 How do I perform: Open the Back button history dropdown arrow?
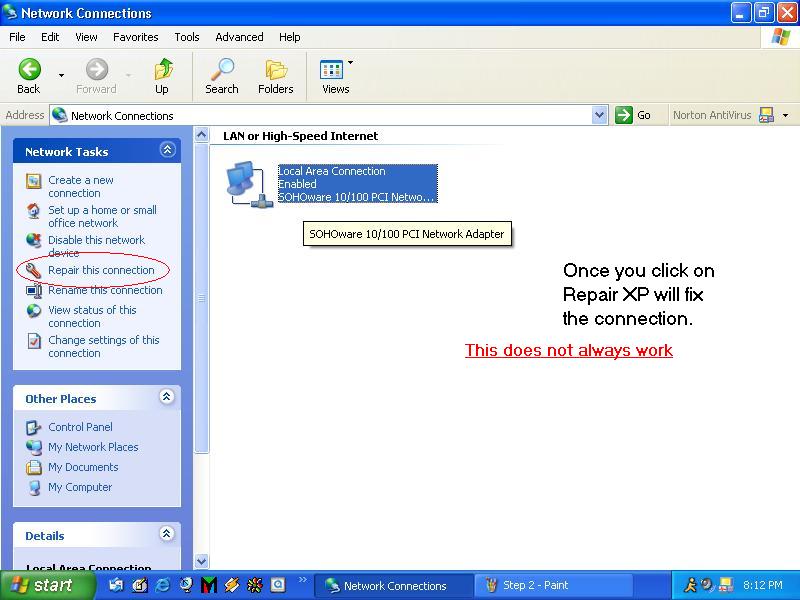pyautogui.click(x=61, y=76)
